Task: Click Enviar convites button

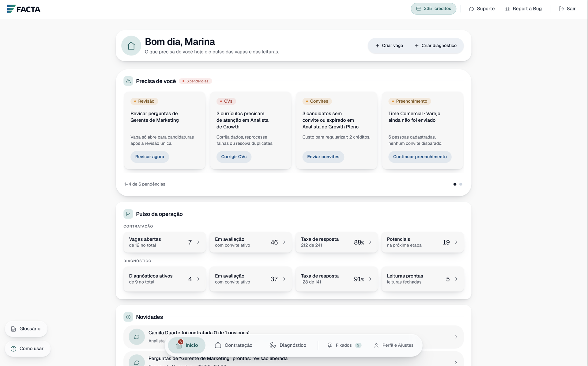Action: (x=323, y=157)
